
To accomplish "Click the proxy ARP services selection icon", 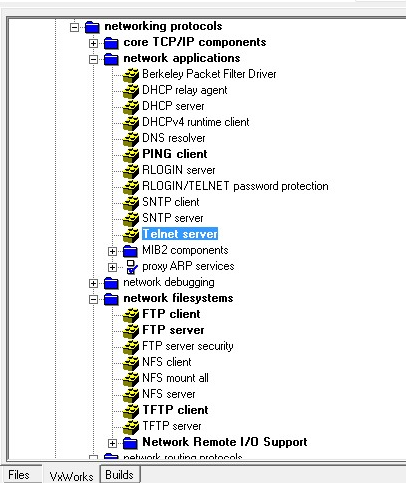I will click(132, 267).
